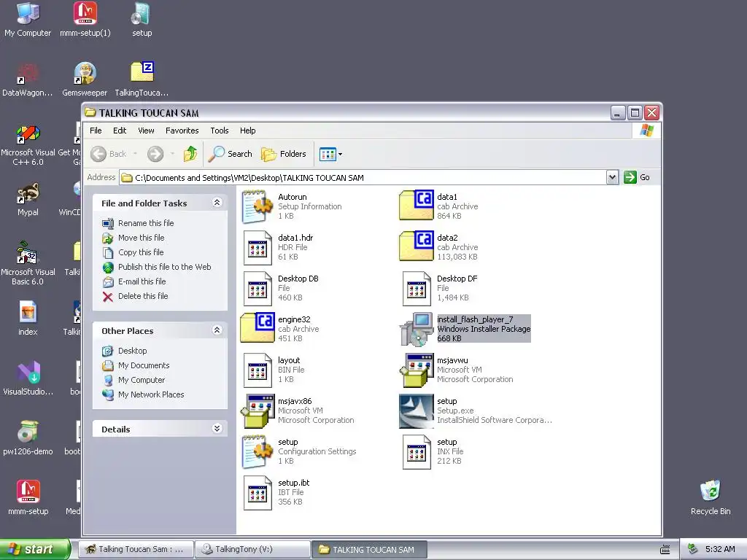Click the Forward navigation arrow button

(155, 154)
